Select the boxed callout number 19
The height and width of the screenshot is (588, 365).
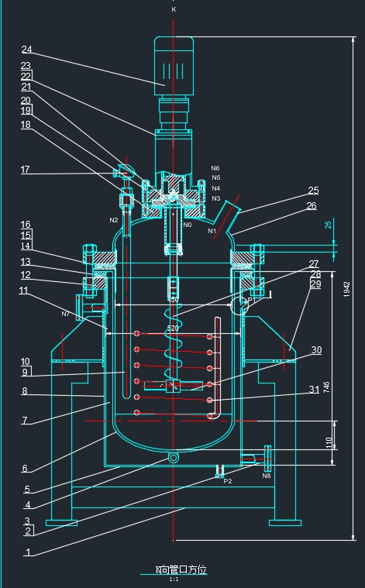click(26, 111)
